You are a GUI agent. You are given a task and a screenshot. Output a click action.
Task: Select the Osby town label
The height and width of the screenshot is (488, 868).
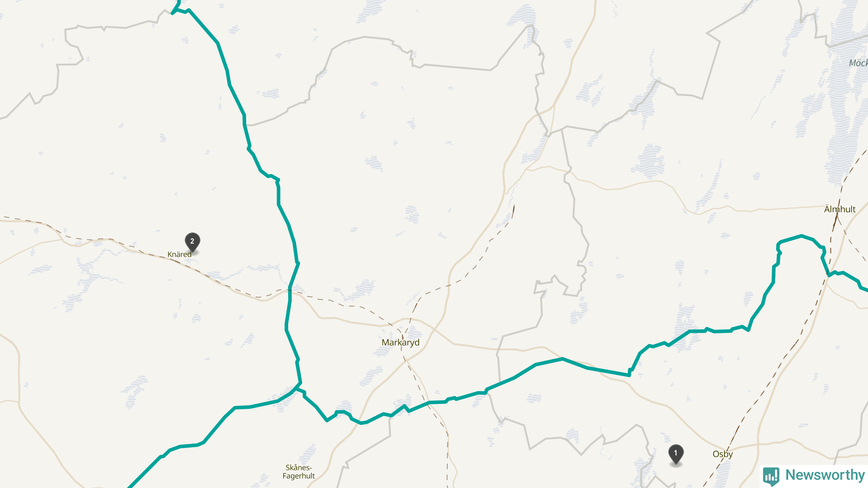pos(723,454)
